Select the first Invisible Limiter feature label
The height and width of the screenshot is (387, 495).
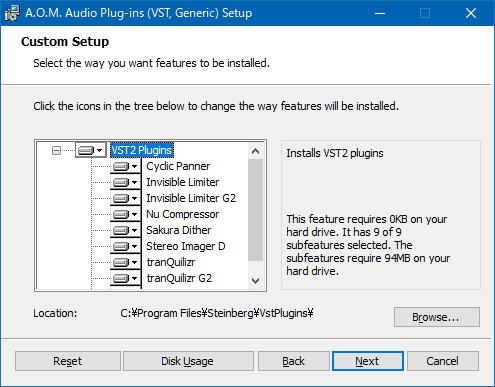tap(182, 182)
